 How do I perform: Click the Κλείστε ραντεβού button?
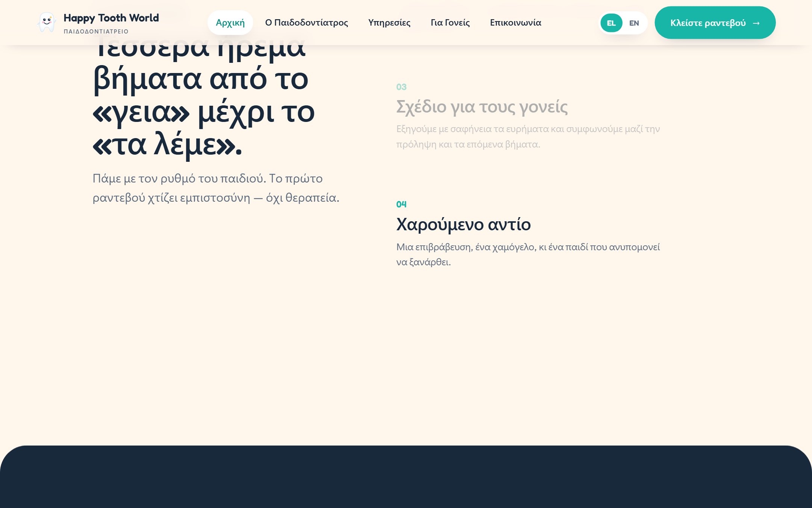[x=715, y=23]
